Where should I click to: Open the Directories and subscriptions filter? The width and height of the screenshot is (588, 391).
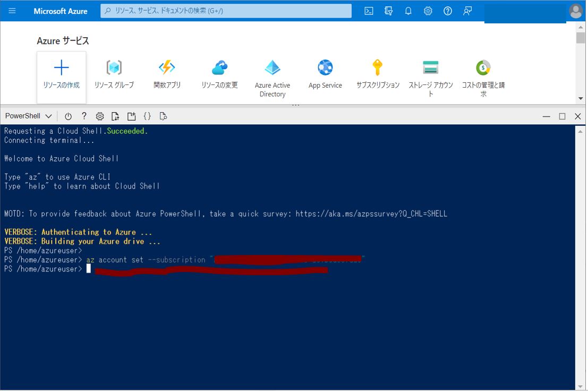click(388, 11)
